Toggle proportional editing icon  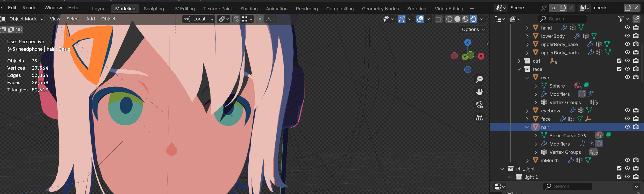[x=260, y=19]
